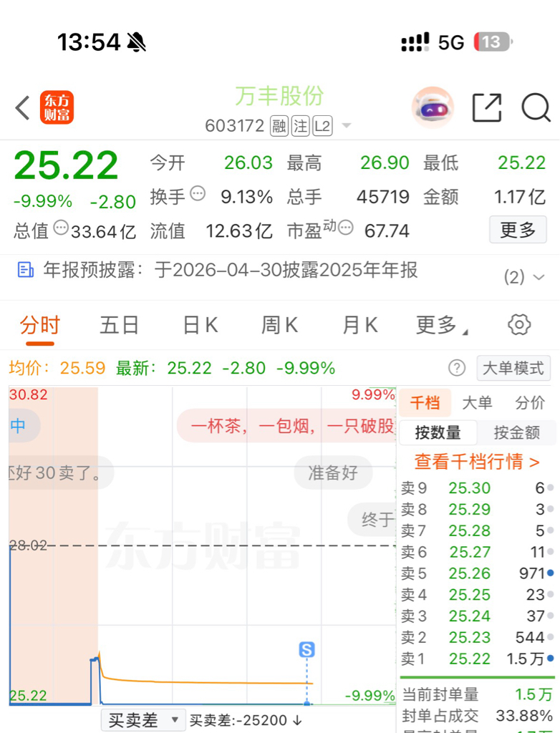Tap the 卖9 25.30 order row
Screen dimensions: 560x733
click(x=477, y=488)
